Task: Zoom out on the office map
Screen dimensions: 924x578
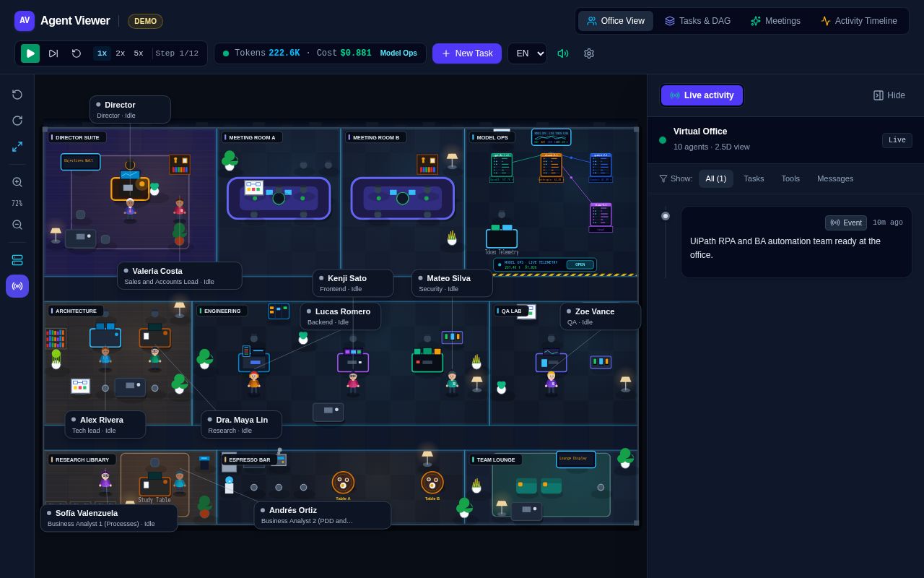Action: [x=17, y=225]
